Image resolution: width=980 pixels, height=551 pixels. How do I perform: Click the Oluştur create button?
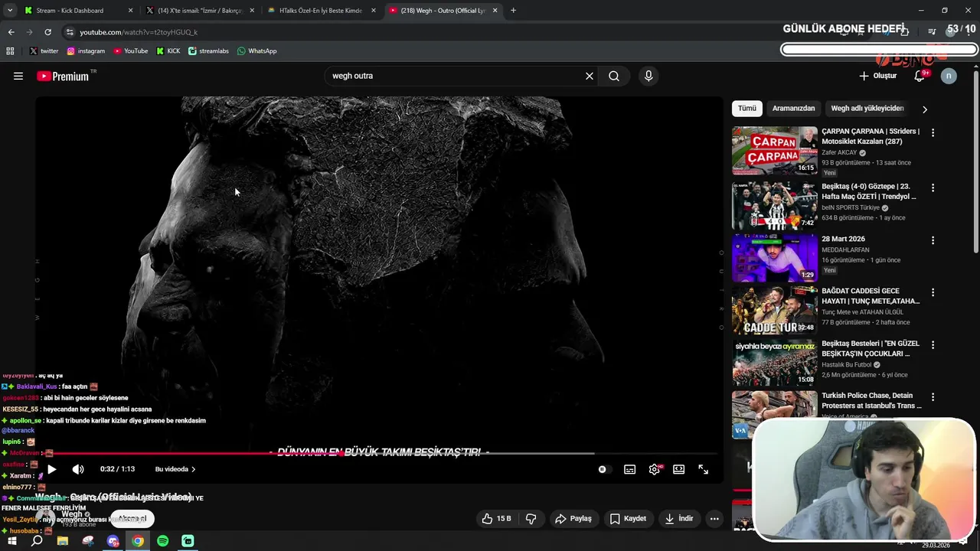877,76
